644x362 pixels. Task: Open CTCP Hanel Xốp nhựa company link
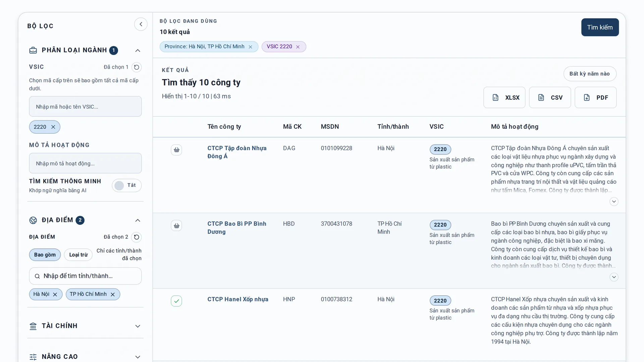(x=238, y=299)
